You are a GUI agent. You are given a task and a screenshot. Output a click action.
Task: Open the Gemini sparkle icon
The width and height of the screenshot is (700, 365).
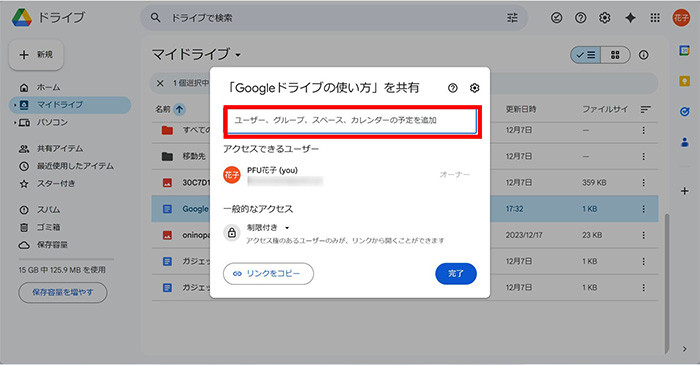coord(630,18)
